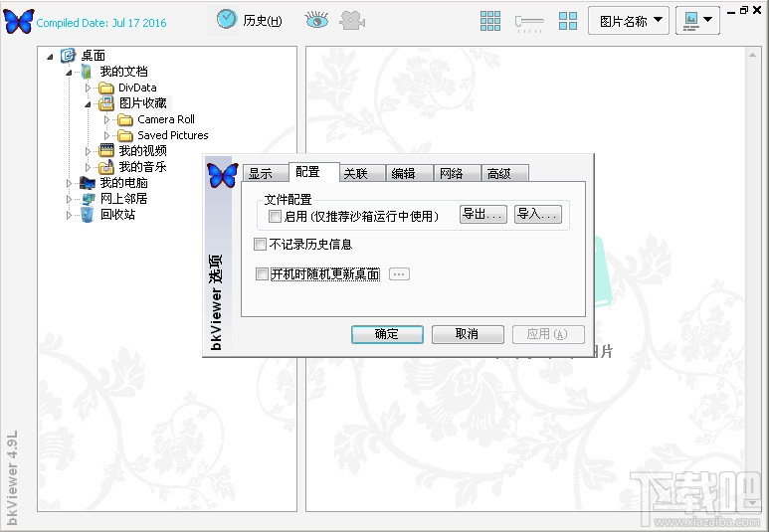Click the Saved Pictures folder icon
769x532 pixels.
coord(125,135)
